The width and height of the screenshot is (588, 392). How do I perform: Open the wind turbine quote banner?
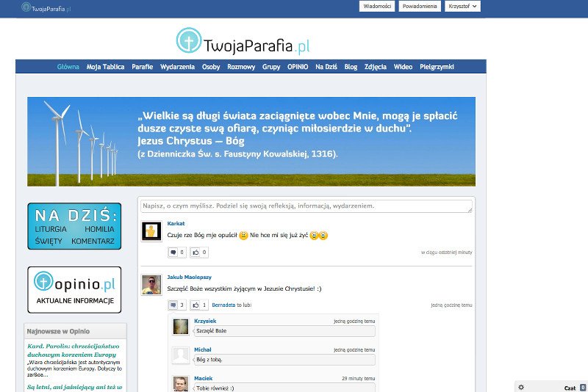[251, 142]
